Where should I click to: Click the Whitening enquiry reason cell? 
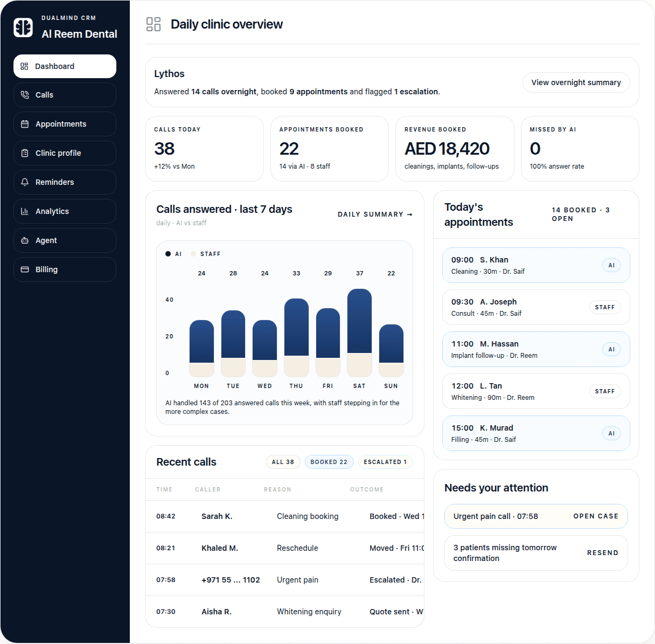coord(309,612)
